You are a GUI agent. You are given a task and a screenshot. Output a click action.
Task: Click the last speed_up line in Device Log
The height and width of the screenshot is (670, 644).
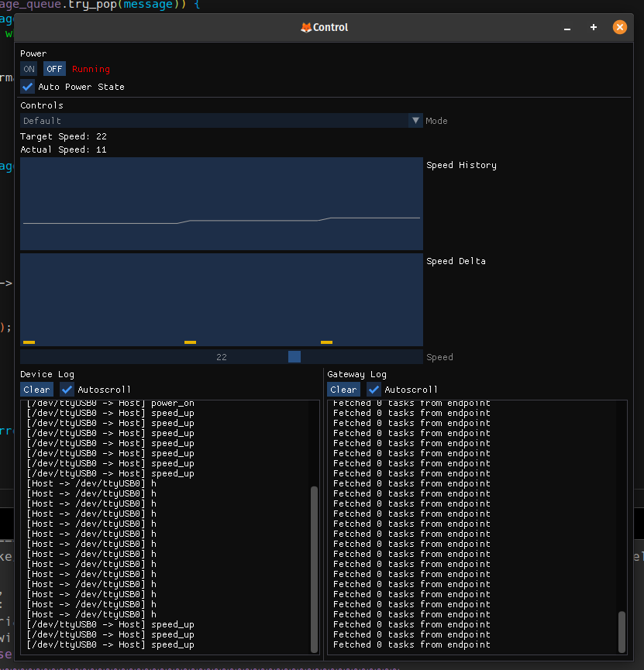pos(110,644)
